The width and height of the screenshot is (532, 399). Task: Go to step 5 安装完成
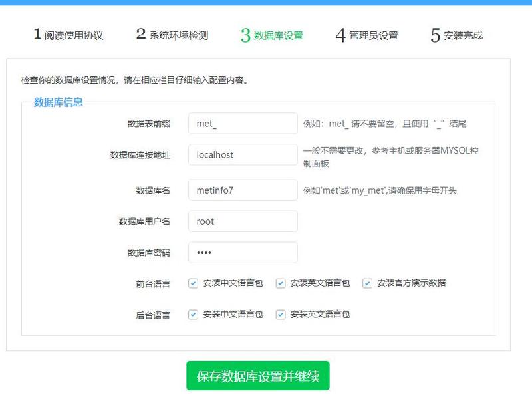click(457, 35)
